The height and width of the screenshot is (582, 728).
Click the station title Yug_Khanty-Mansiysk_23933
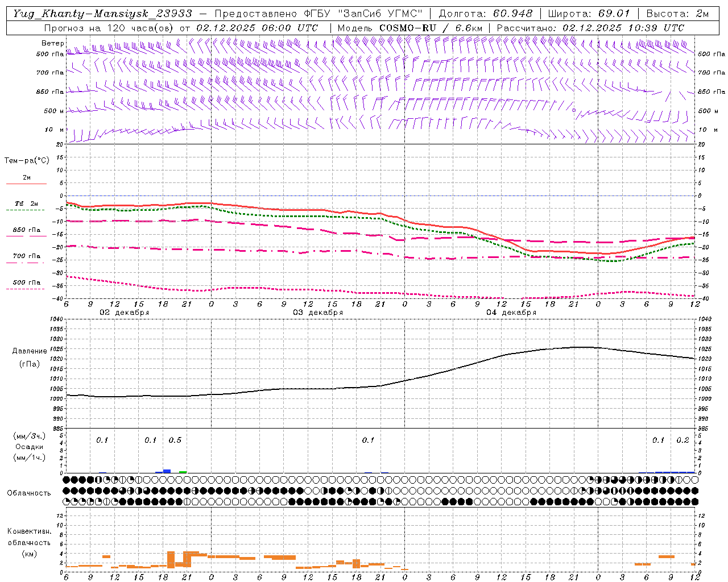tap(102, 13)
